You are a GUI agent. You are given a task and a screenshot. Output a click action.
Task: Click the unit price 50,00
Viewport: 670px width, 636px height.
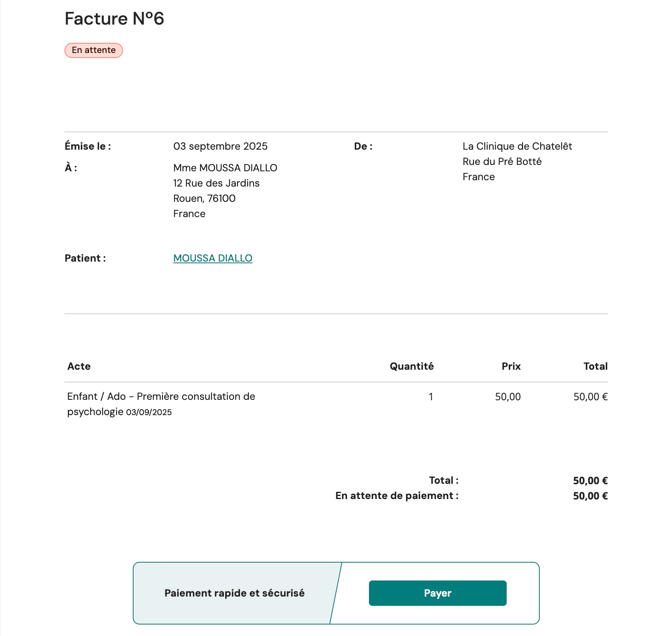pos(507,397)
